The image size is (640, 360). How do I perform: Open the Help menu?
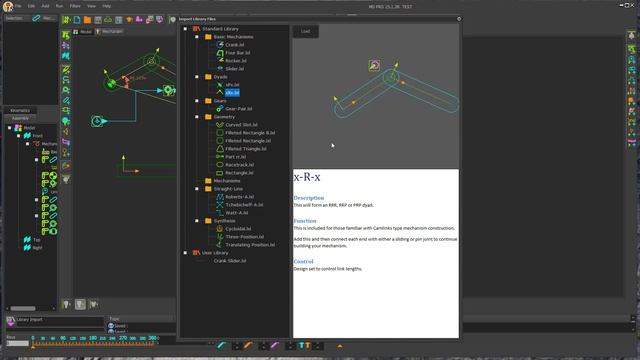tap(107, 6)
